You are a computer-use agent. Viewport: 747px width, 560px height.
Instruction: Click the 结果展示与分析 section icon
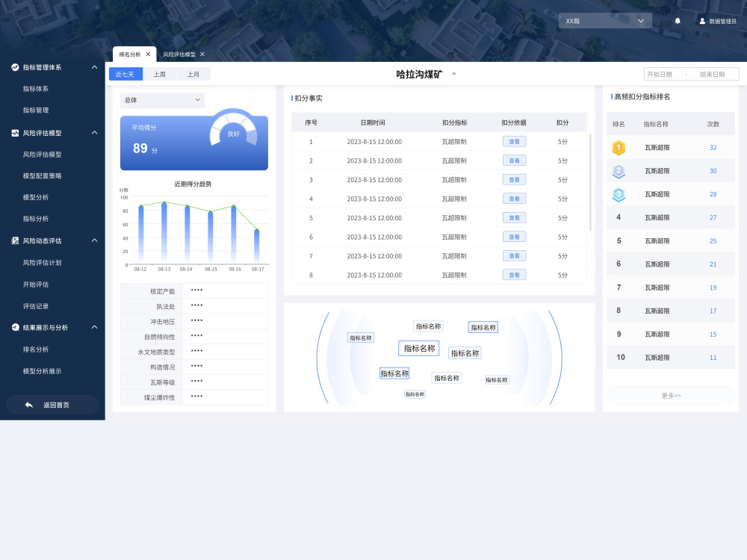pyautogui.click(x=15, y=327)
